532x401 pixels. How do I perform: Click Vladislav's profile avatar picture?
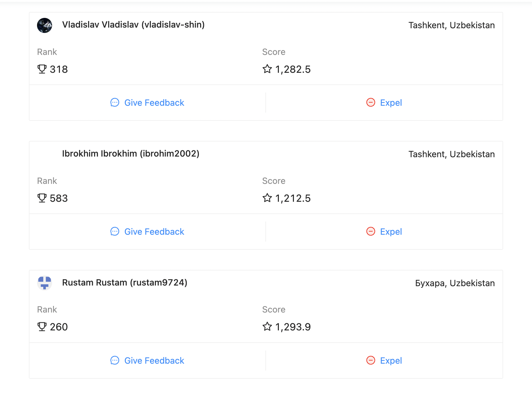click(x=44, y=25)
